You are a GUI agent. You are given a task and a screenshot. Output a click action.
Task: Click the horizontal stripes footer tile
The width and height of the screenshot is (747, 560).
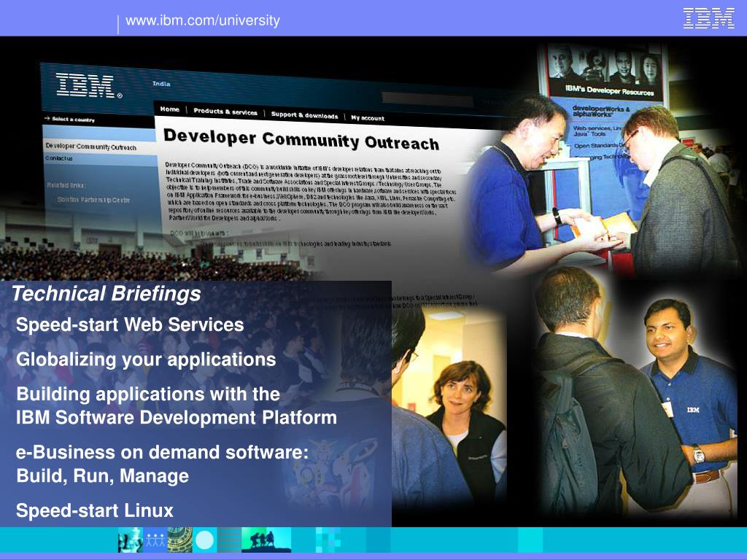point(230,540)
